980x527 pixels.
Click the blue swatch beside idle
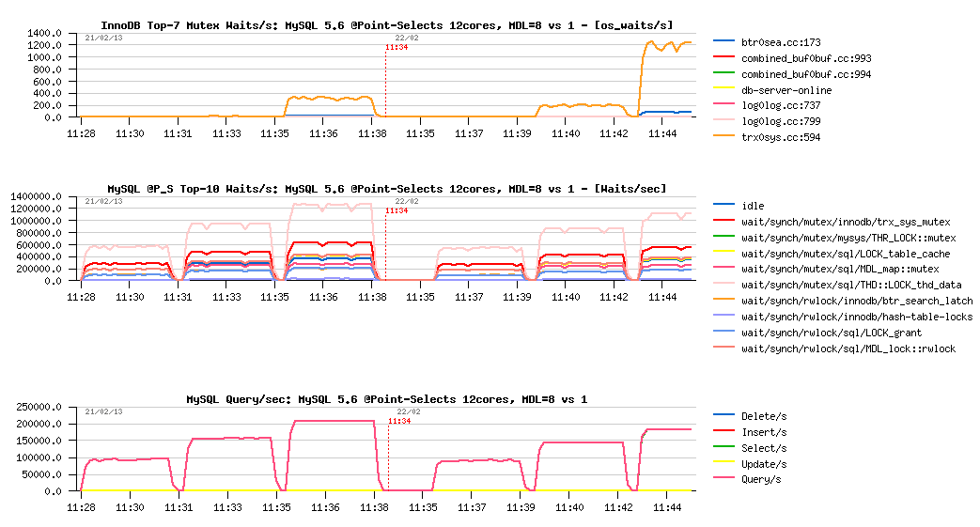coord(723,204)
